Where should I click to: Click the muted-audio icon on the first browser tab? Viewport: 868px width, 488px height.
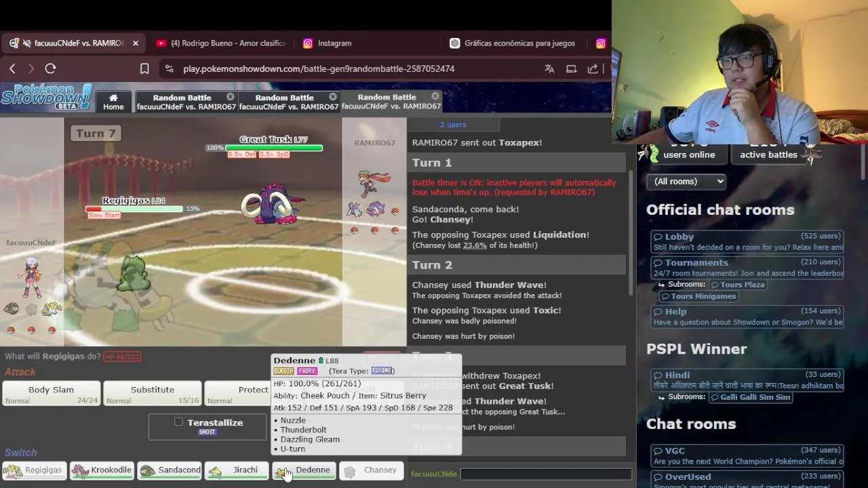(x=26, y=43)
